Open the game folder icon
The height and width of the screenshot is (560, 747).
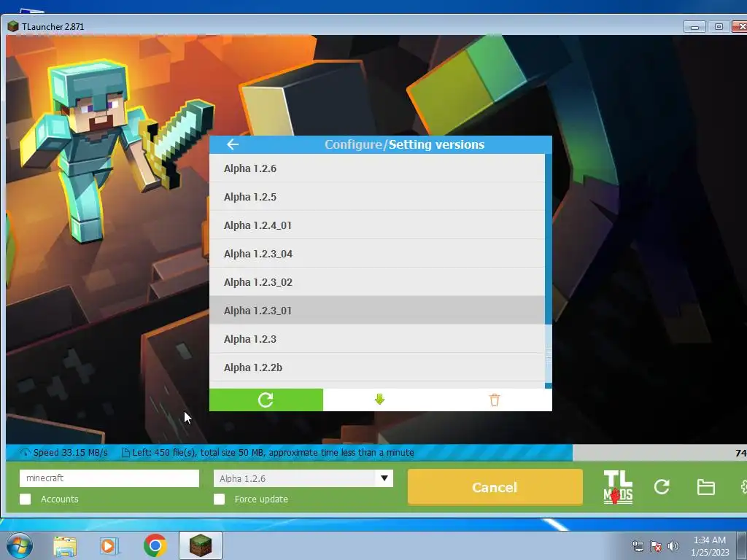coord(705,487)
